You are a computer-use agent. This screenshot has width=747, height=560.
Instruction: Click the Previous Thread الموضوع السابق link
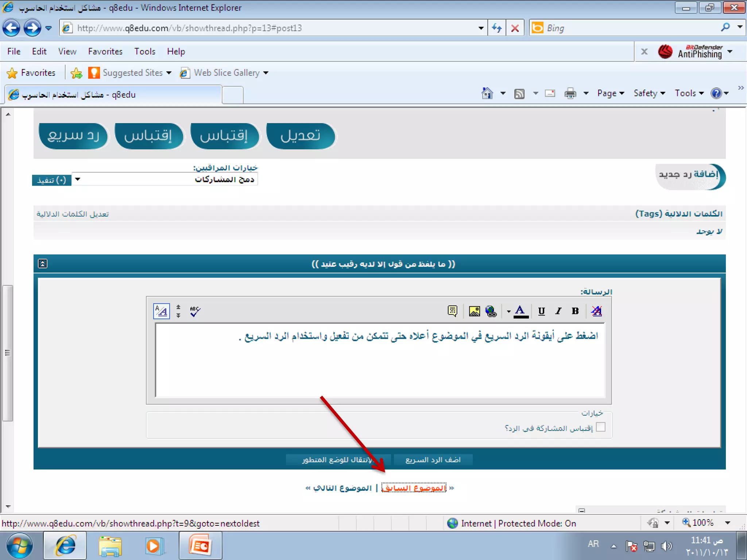tap(414, 488)
